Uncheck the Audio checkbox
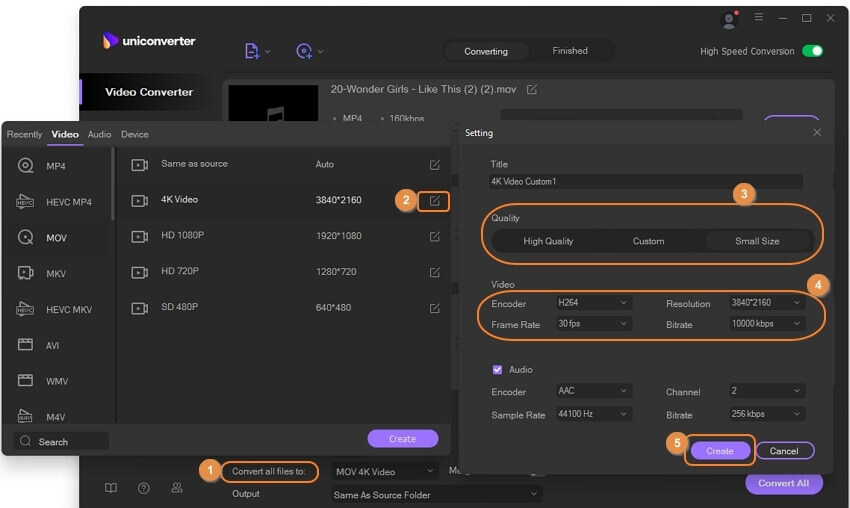Image resolution: width=850 pixels, height=508 pixels. [x=497, y=370]
